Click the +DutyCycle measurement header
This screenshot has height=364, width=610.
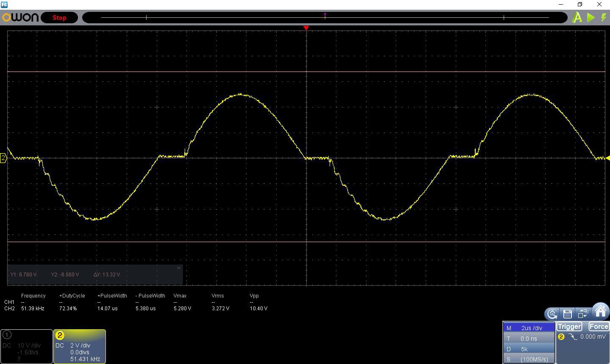(72, 296)
